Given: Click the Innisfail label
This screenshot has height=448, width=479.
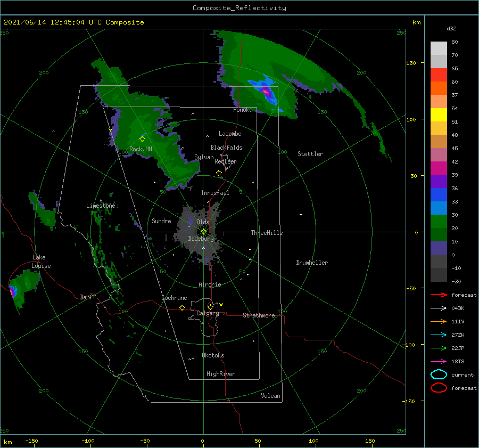Looking at the screenshot, I should (215, 193).
